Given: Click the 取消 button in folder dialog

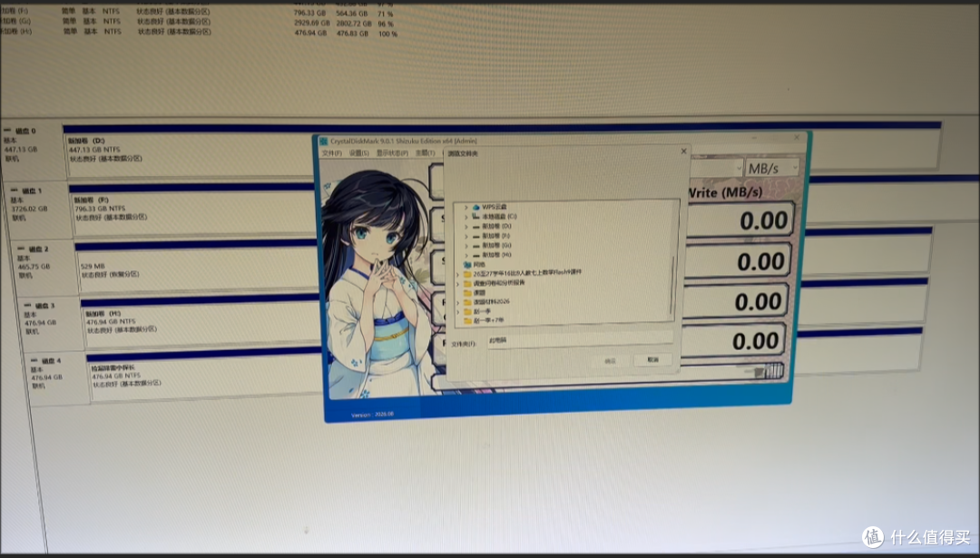Looking at the screenshot, I should click(x=652, y=360).
